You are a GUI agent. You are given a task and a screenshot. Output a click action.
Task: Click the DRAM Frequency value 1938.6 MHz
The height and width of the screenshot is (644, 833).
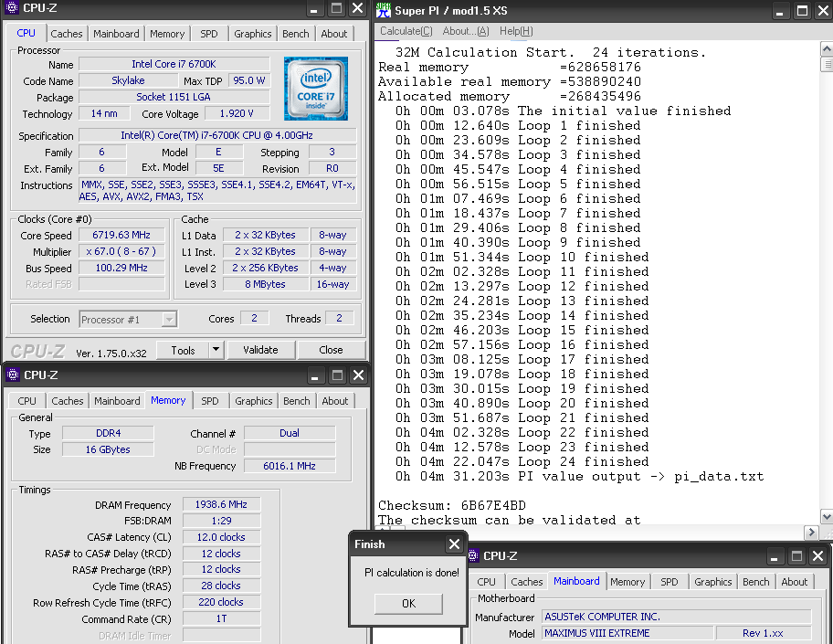(x=221, y=504)
